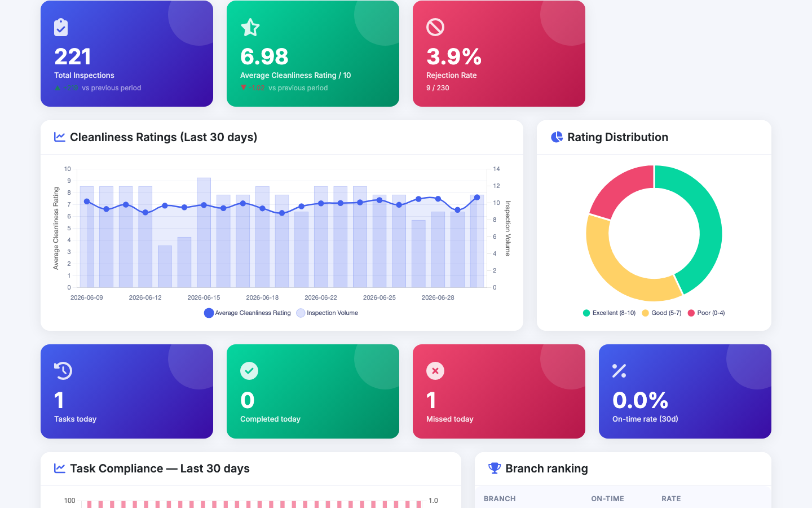This screenshot has height=508, width=812.
Task: Click the -1.02 change value
Action: pos(257,88)
